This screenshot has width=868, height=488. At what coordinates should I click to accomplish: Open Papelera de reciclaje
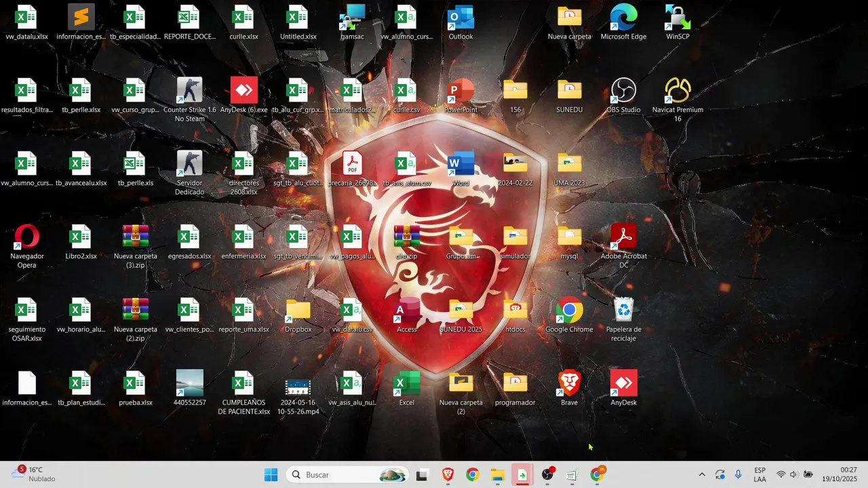coord(623,320)
